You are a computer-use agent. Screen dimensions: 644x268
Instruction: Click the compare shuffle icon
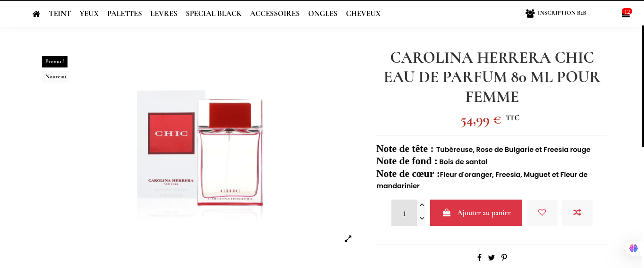point(577,213)
